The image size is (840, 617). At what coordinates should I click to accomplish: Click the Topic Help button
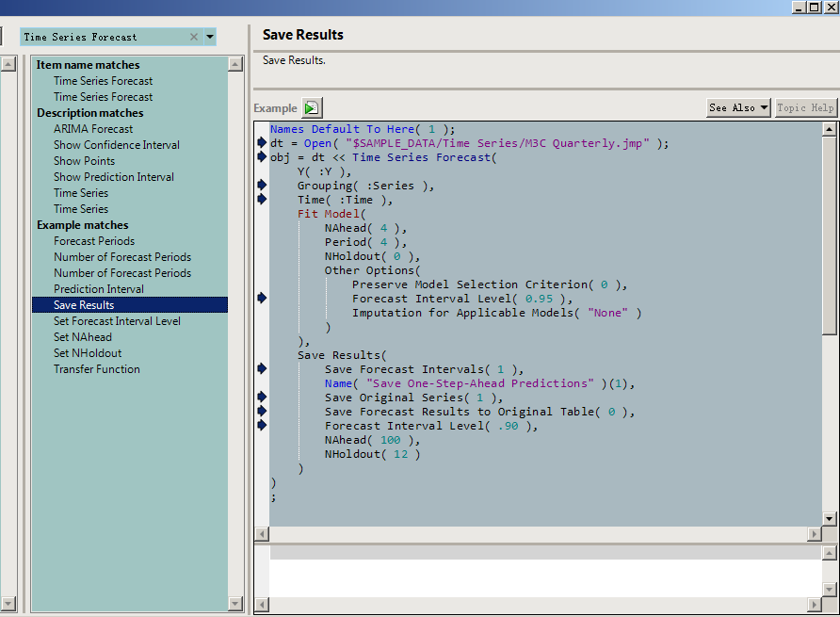(805, 108)
